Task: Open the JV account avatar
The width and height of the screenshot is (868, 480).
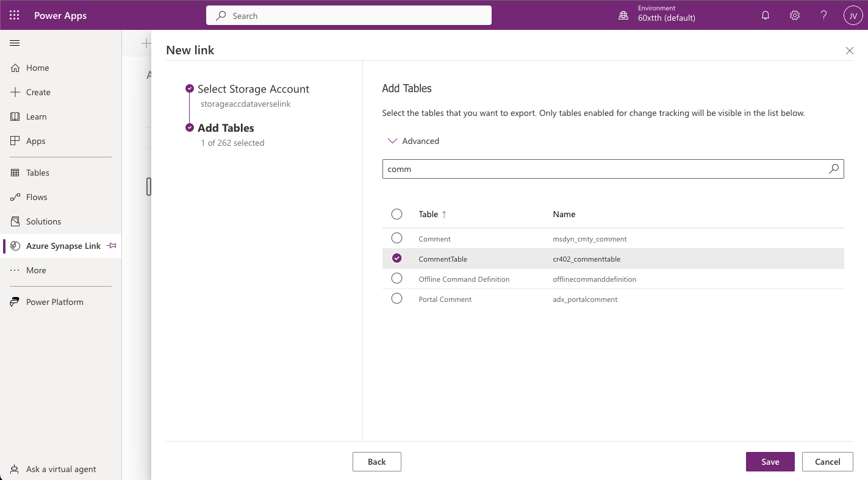Action: pos(853,16)
